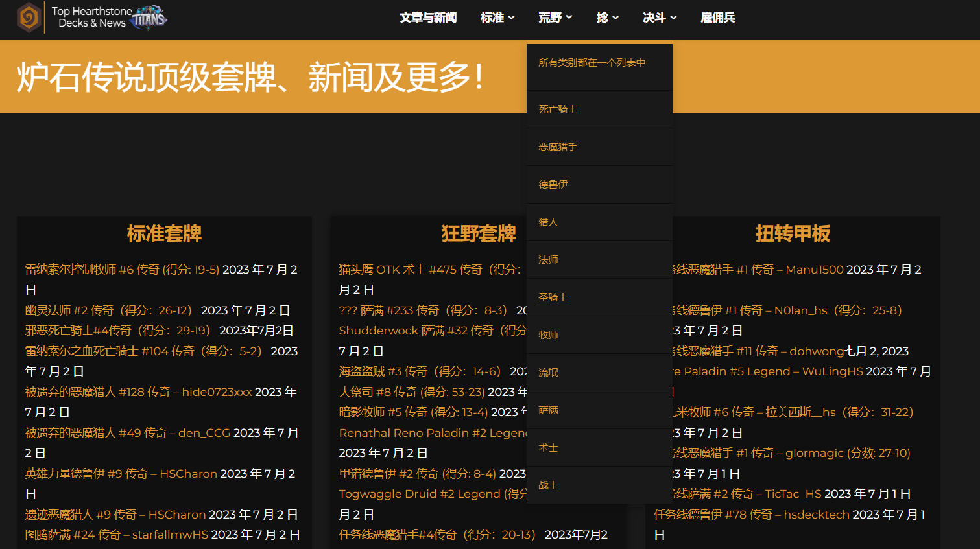Collapse the 荒野 dropdown menu

[555, 18]
